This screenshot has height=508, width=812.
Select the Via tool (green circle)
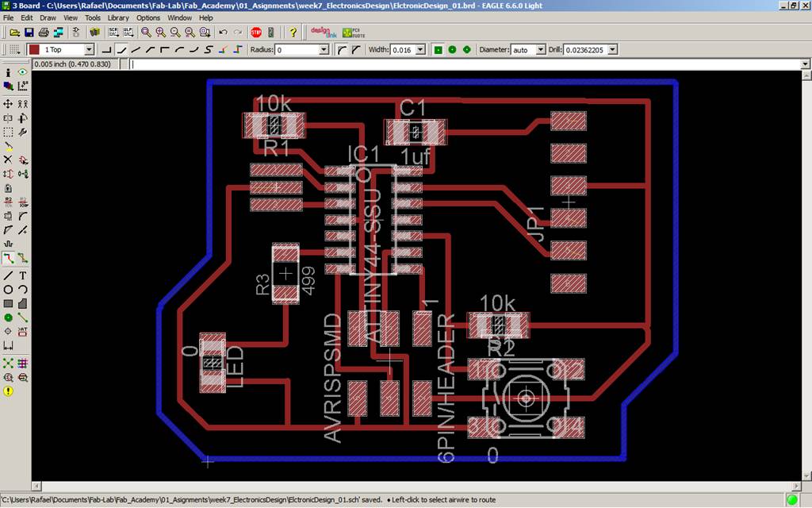click(x=8, y=317)
